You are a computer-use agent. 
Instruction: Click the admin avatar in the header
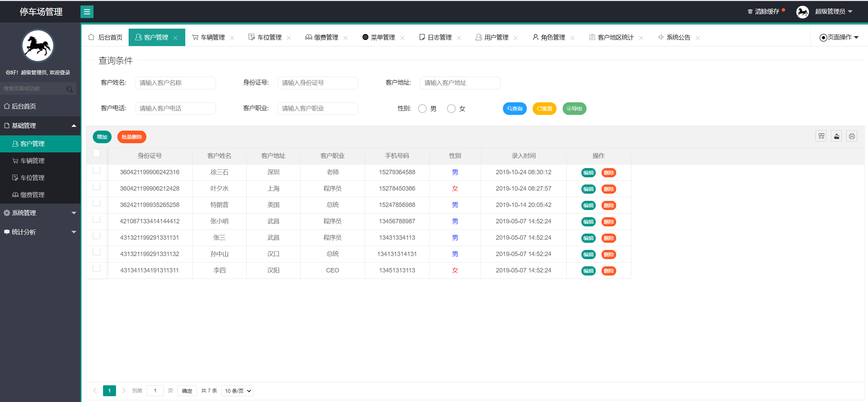pos(802,12)
